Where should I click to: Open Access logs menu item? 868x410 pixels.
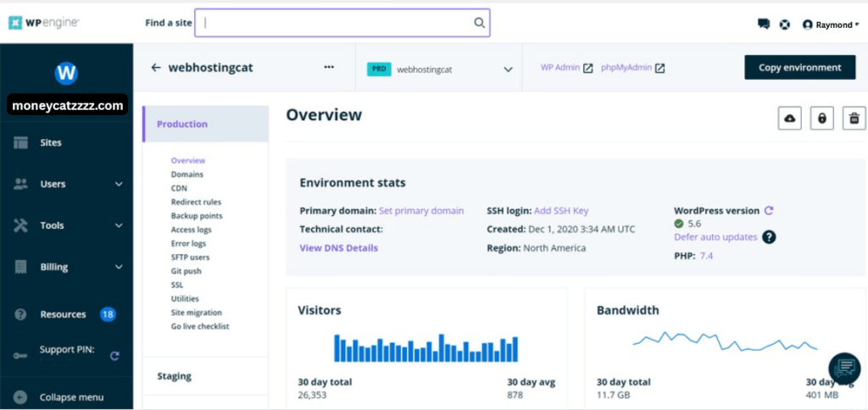click(x=191, y=230)
